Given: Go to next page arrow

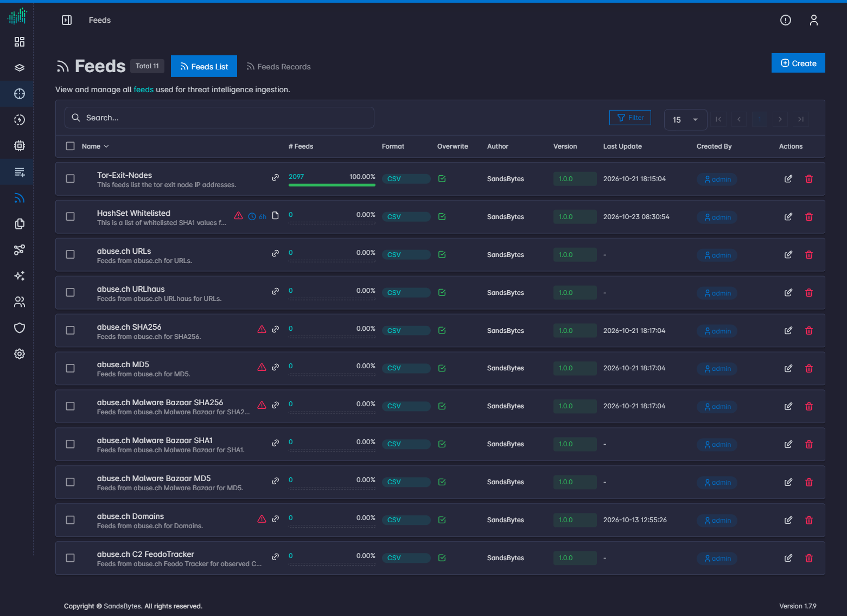Looking at the screenshot, I should pyautogui.click(x=780, y=119).
